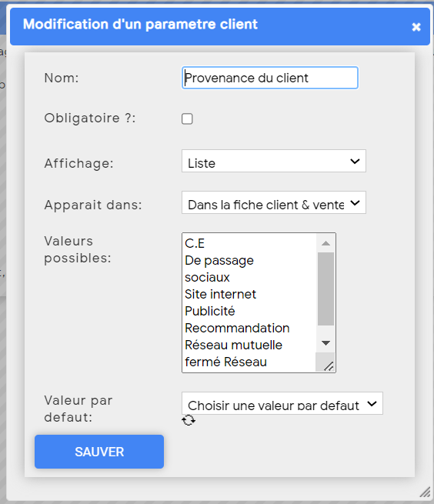The image size is (434, 504).
Task: Click the dialog title bar text
Action: pyautogui.click(x=140, y=25)
